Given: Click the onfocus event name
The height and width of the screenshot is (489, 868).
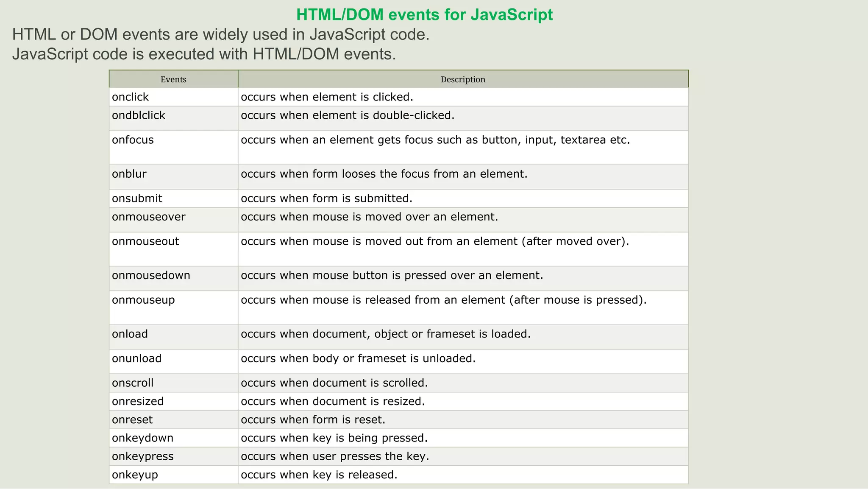Looking at the screenshot, I should coord(133,140).
